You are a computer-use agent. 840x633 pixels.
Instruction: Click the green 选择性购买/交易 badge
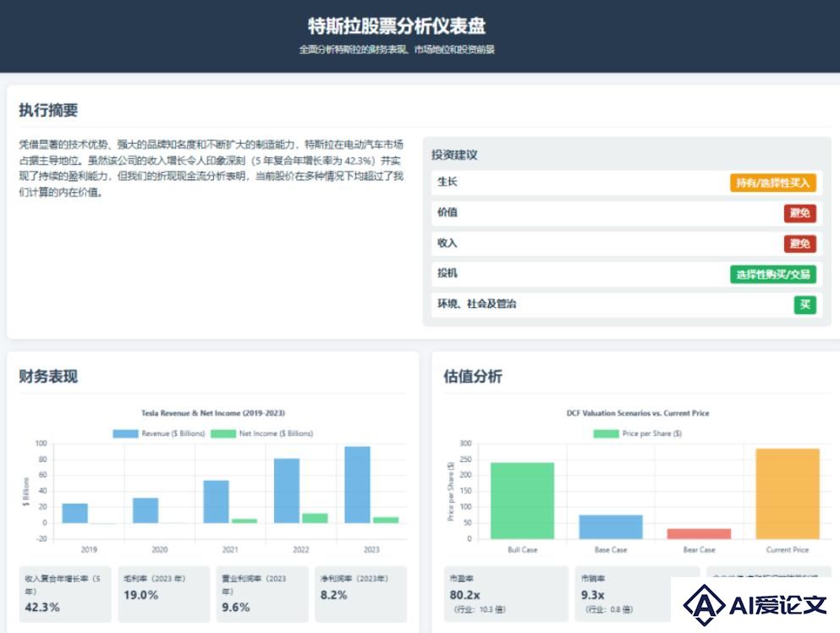pyautogui.click(x=772, y=274)
